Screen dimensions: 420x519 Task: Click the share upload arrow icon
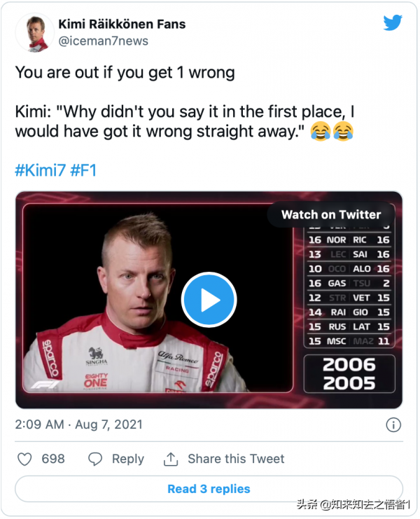tap(170, 459)
